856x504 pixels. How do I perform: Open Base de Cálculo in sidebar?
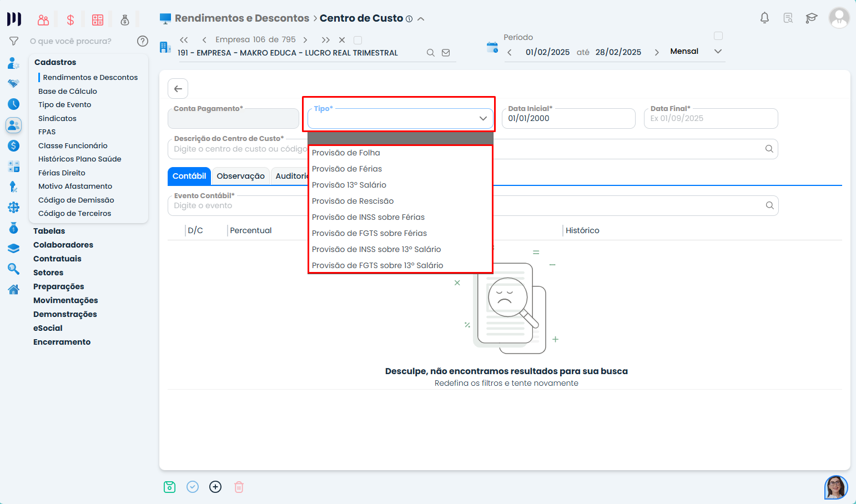pyautogui.click(x=68, y=91)
